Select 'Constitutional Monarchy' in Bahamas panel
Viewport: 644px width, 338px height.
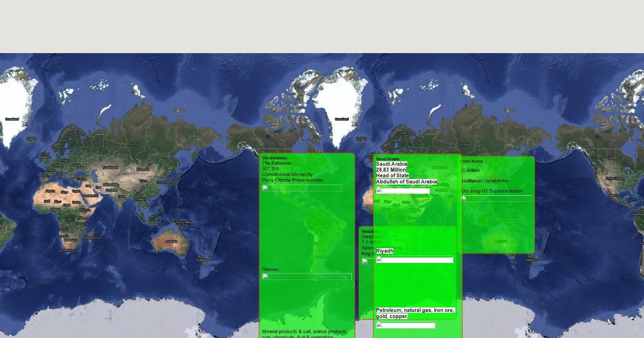(x=287, y=174)
